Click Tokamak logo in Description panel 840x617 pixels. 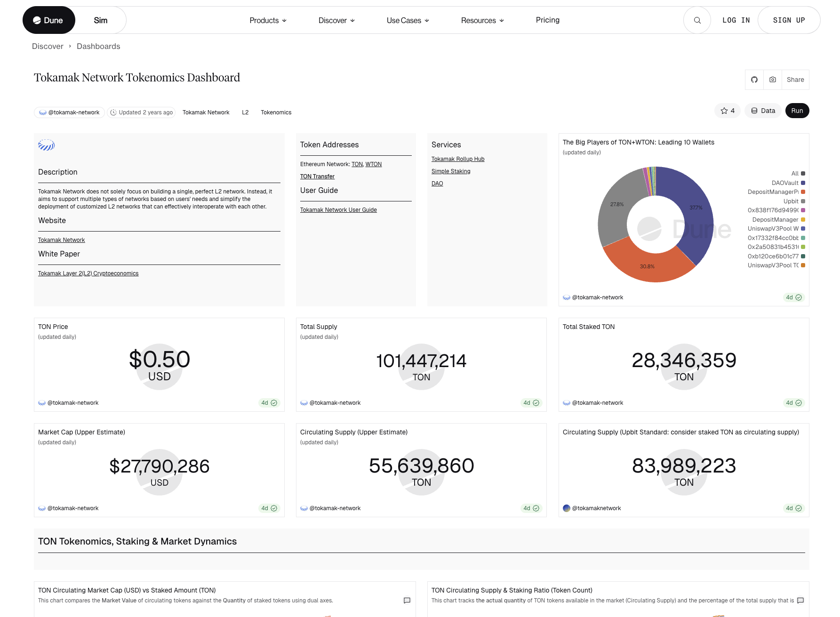coord(47,145)
